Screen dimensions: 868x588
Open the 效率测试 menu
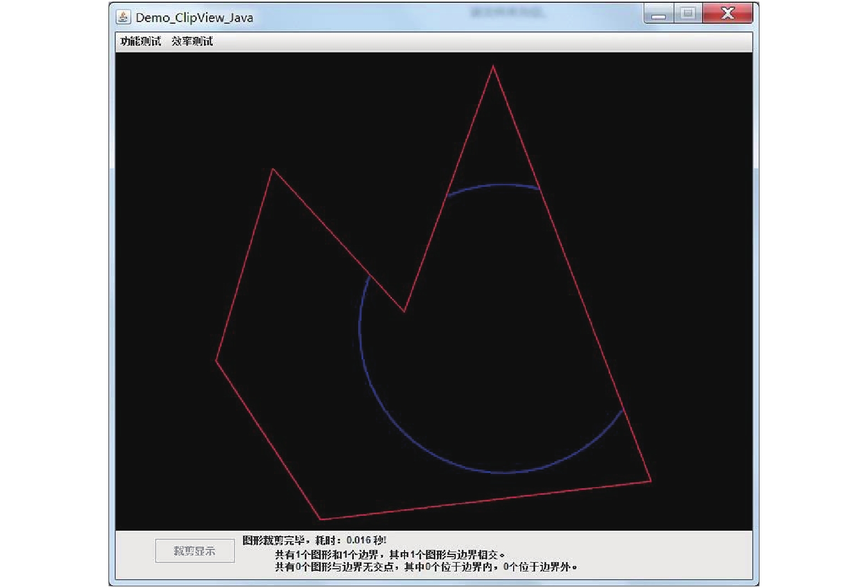192,41
